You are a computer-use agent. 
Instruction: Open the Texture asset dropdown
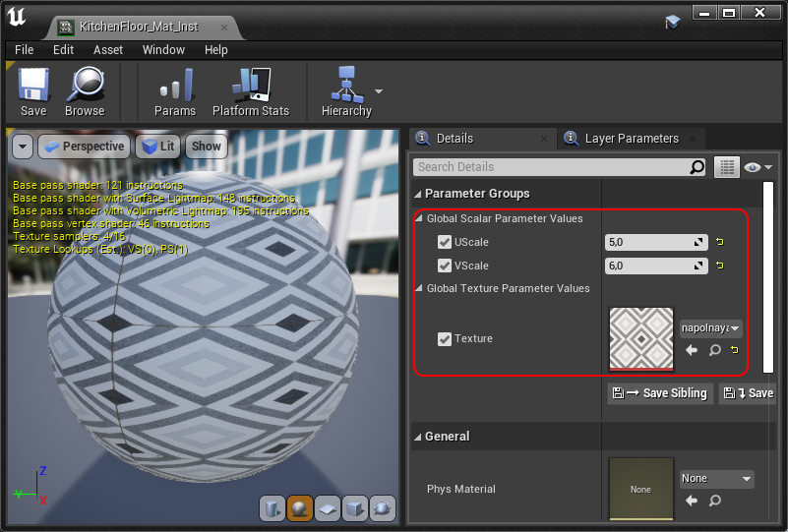[711, 328]
